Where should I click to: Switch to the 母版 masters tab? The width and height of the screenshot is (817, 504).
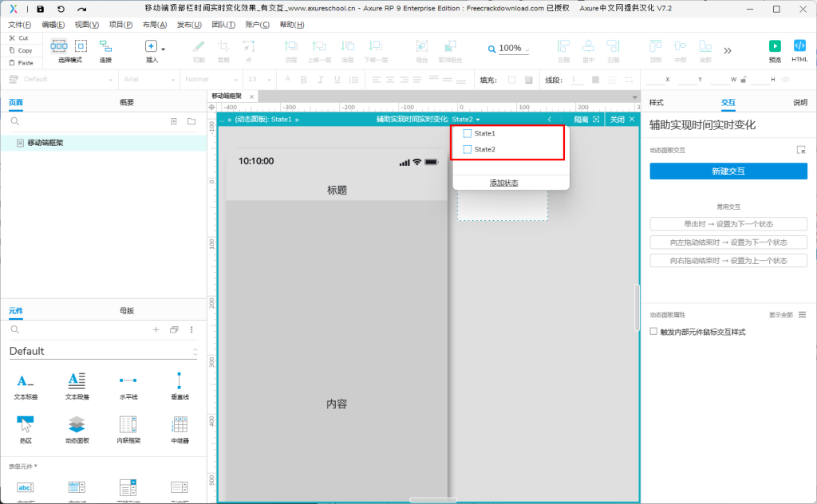point(127,310)
